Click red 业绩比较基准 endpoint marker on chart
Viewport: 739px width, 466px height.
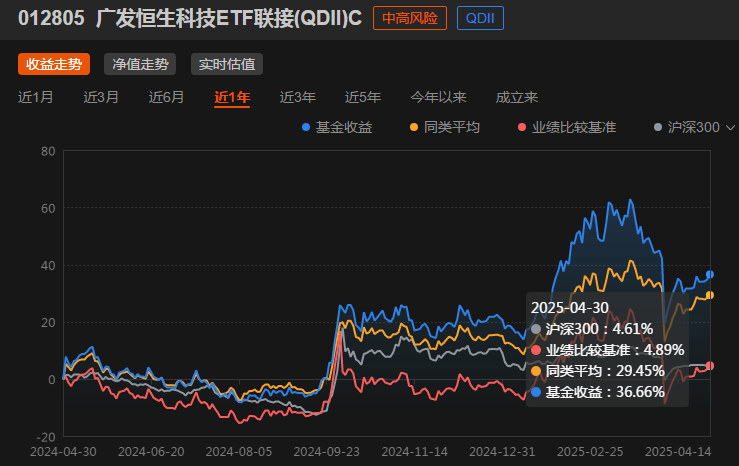pos(710,366)
